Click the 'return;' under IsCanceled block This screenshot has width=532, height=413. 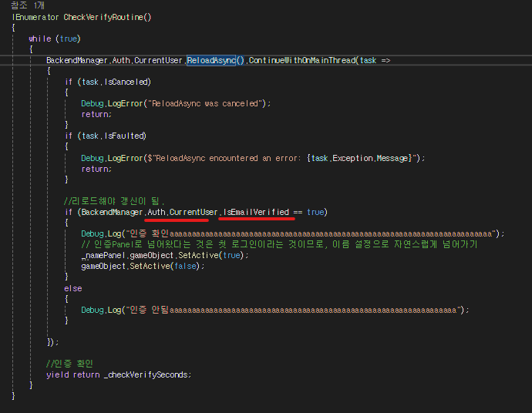tap(96, 114)
